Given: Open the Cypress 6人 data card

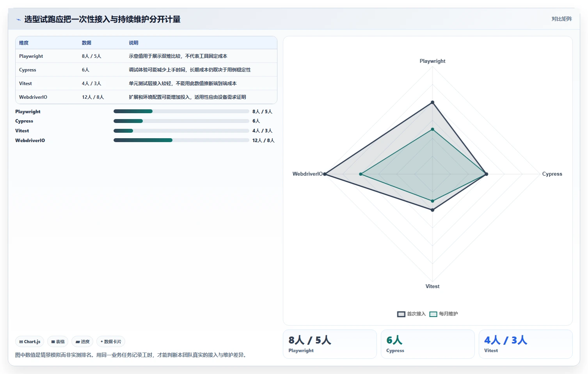Looking at the screenshot, I should click(428, 344).
